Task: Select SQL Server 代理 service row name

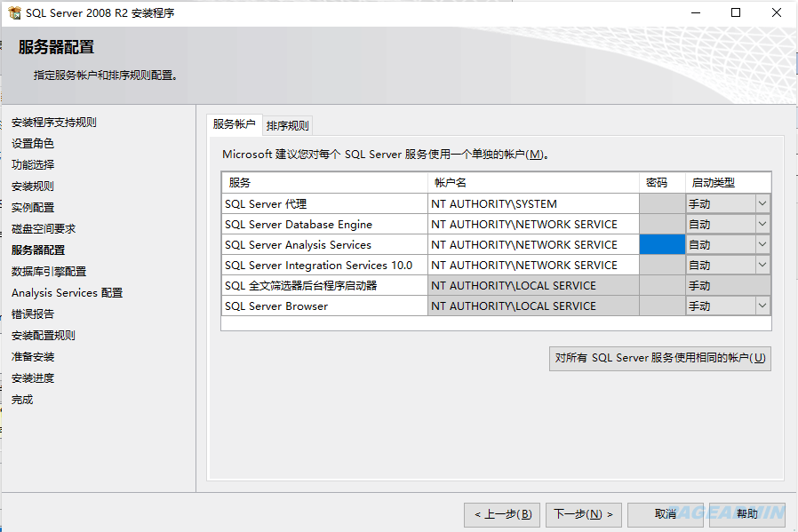Action: click(x=324, y=204)
